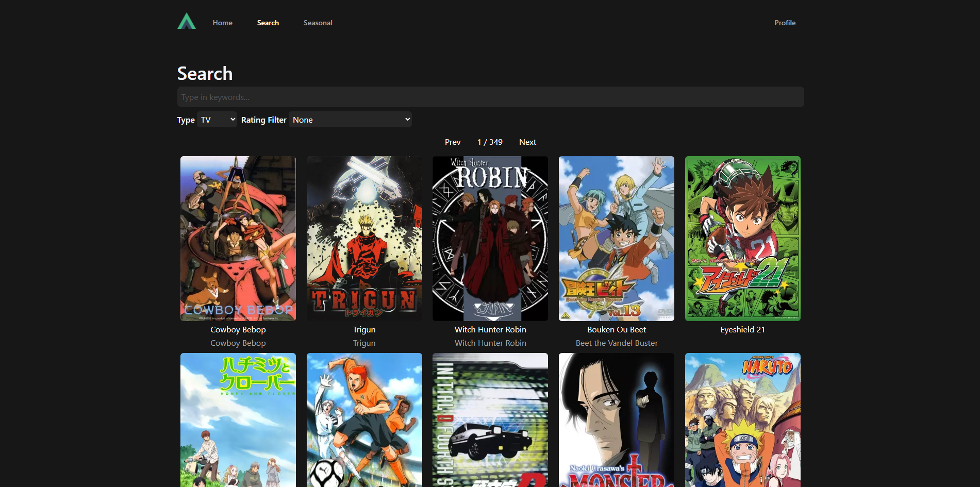Go to the Home page
This screenshot has width=980, height=487.
pyautogui.click(x=222, y=23)
